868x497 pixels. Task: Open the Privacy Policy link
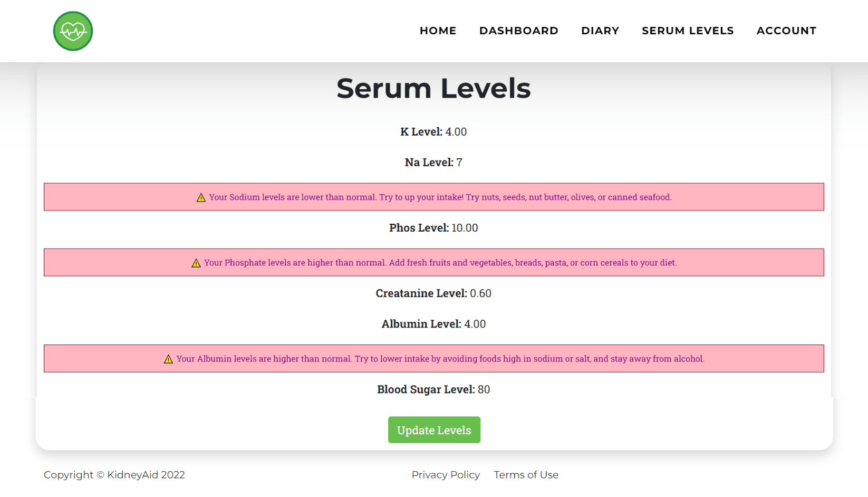446,475
